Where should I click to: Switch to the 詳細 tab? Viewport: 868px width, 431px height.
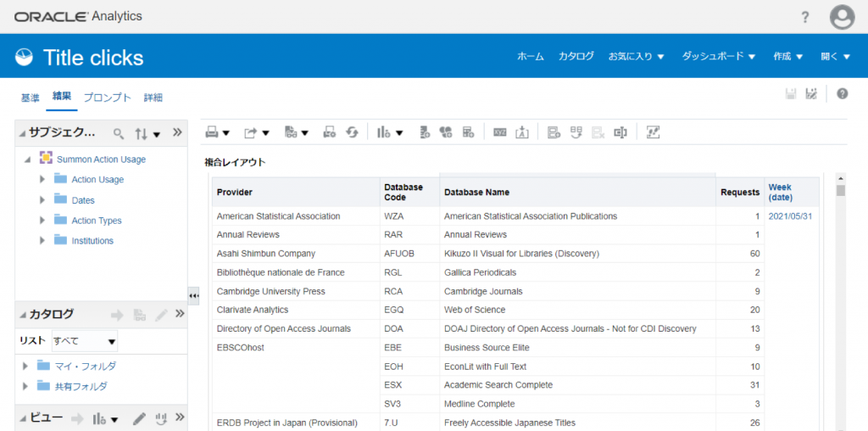(153, 98)
